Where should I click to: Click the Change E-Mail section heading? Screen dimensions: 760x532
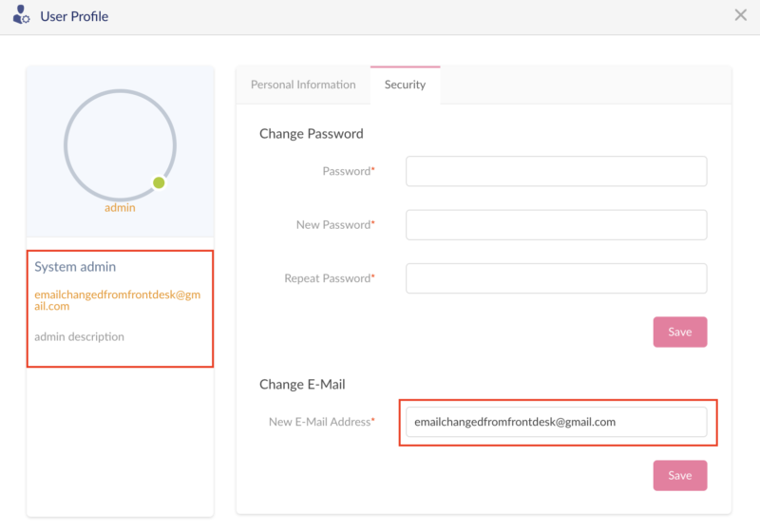pos(302,385)
